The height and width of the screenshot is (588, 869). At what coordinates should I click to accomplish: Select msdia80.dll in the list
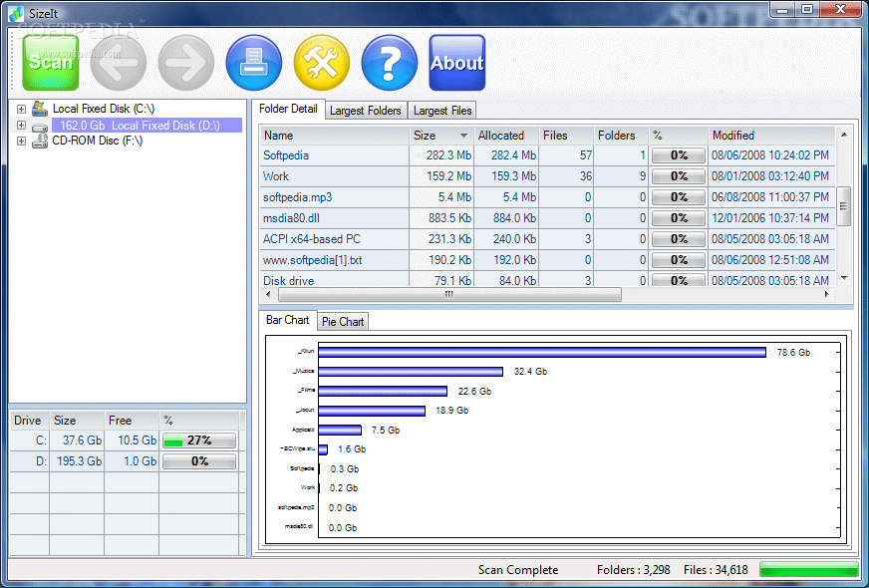pos(547,218)
